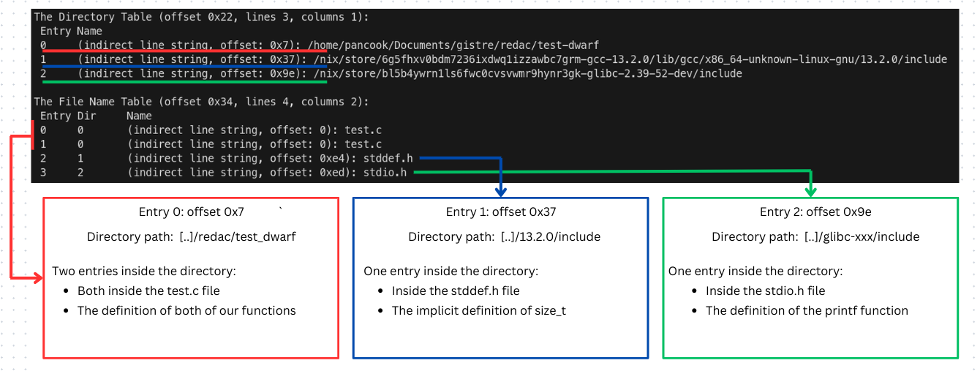Click 'The File Name Table (offset 0x34' heading line

tap(202, 102)
